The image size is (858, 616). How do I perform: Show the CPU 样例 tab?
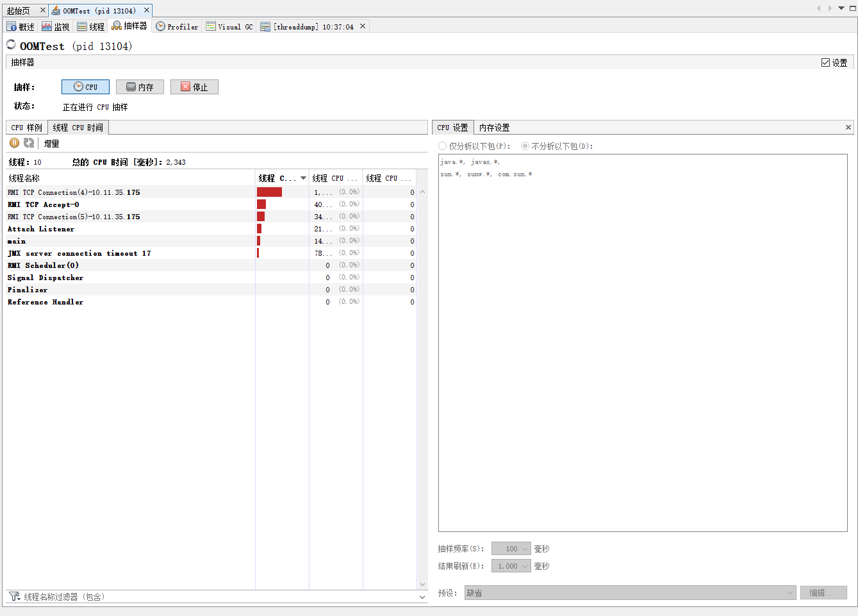click(x=26, y=128)
